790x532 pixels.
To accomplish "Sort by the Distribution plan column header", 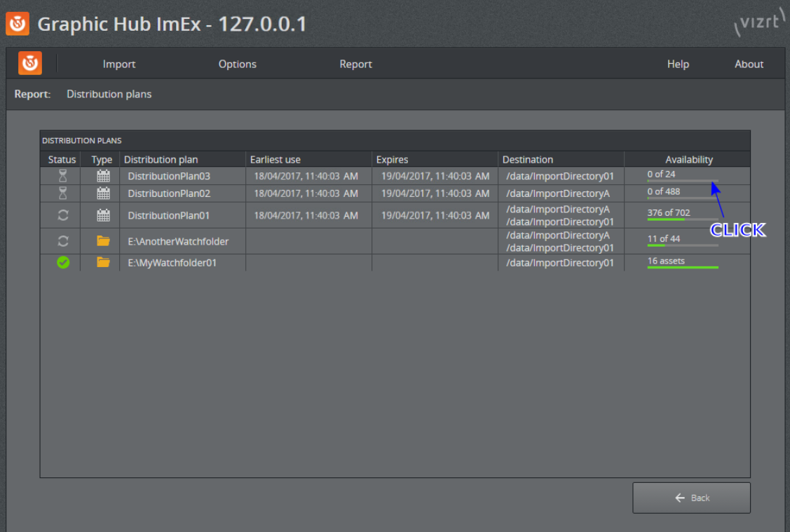I will pos(161,159).
